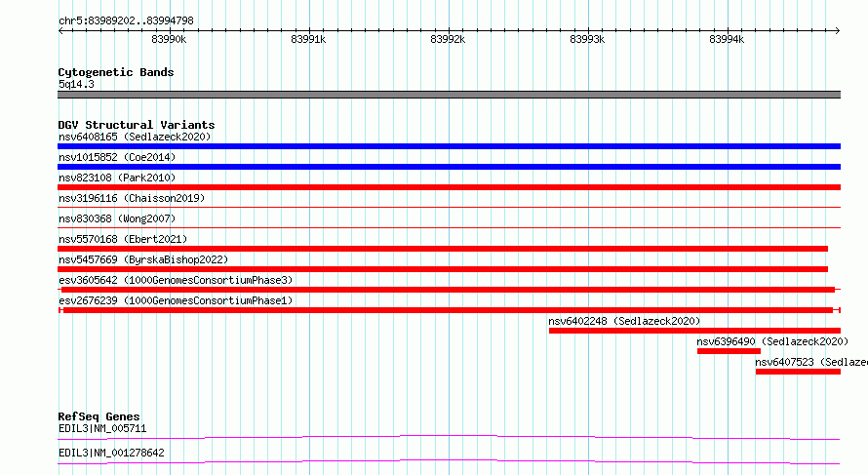Open the nsv6396490 (Sedlazeck2020) variant
868x475 pixels.
(772, 341)
